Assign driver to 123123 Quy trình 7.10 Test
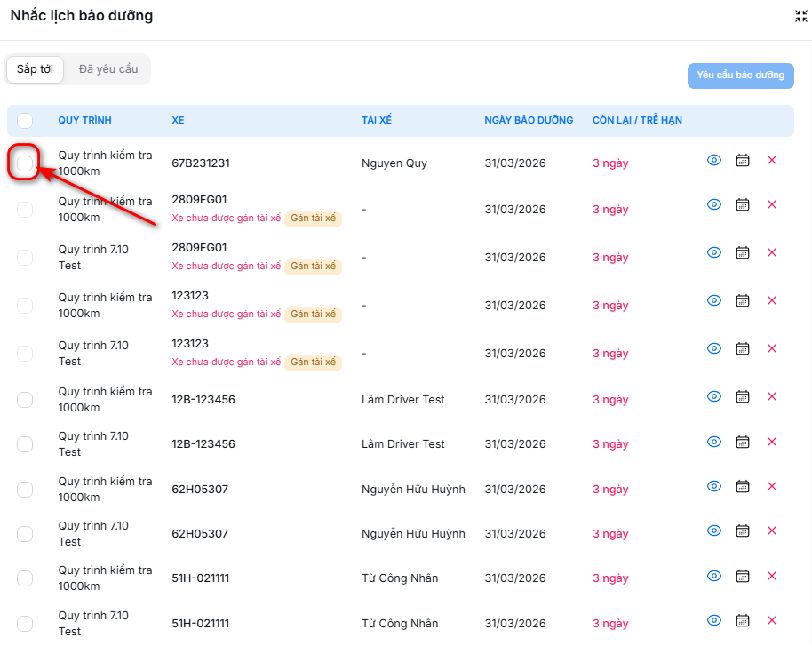This screenshot has width=812, height=646. coord(313,363)
